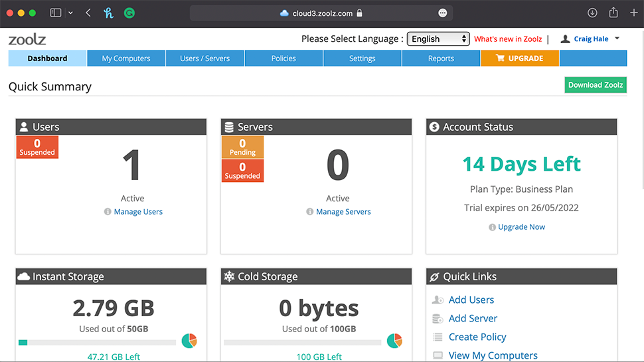
Task: Switch to the Dashboard tab
Action: [x=47, y=58]
